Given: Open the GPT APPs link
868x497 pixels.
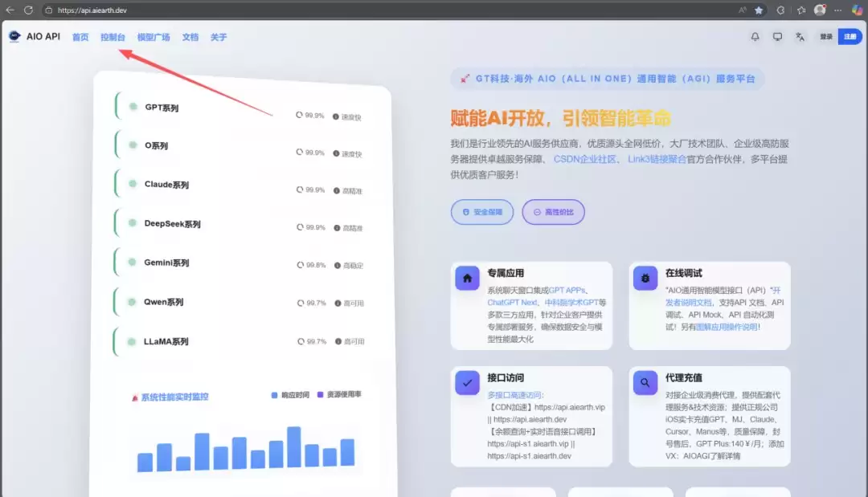Looking at the screenshot, I should (x=567, y=290).
